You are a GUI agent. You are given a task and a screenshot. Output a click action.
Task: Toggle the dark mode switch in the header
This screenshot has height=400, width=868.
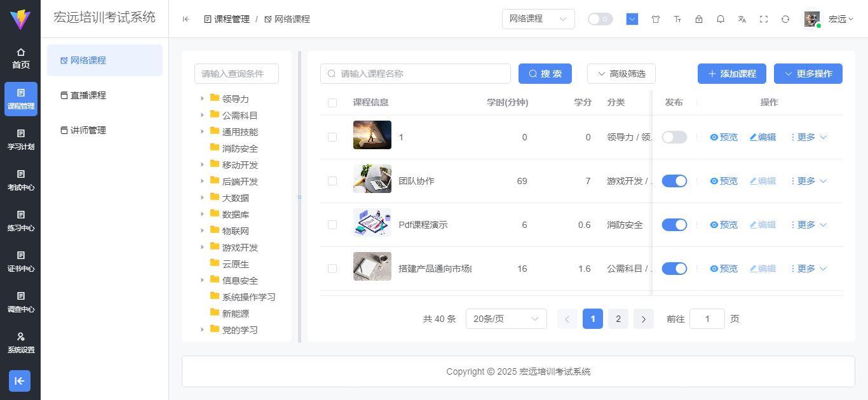[600, 19]
